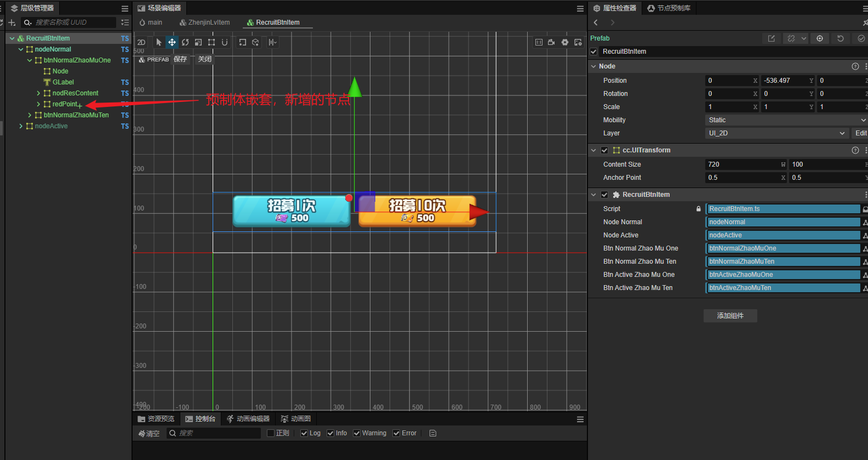
Task: Activate the Scale transform tool
Action: coord(198,42)
